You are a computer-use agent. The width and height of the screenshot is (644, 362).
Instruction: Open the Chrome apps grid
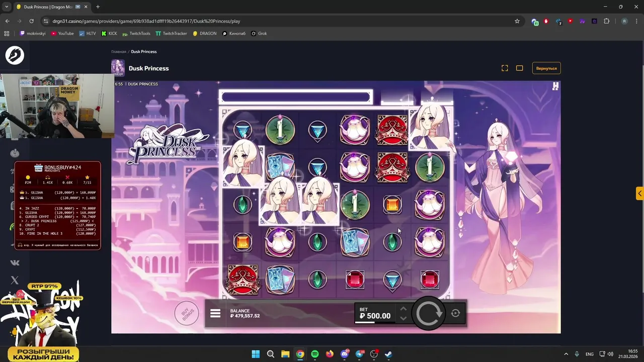[x=7, y=34]
